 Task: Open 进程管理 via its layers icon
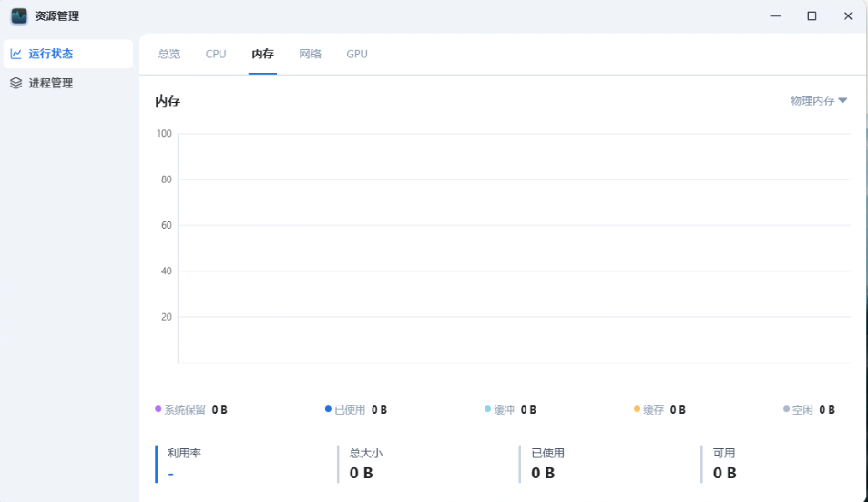(15, 83)
